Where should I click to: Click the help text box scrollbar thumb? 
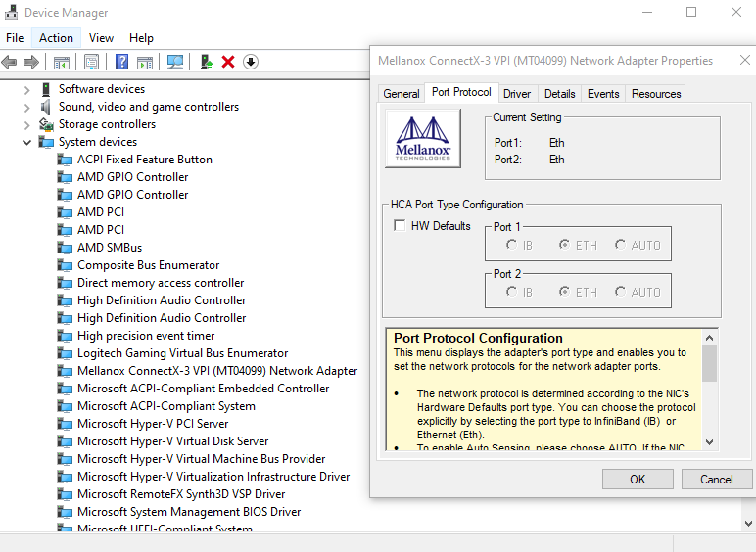coord(709,363)
